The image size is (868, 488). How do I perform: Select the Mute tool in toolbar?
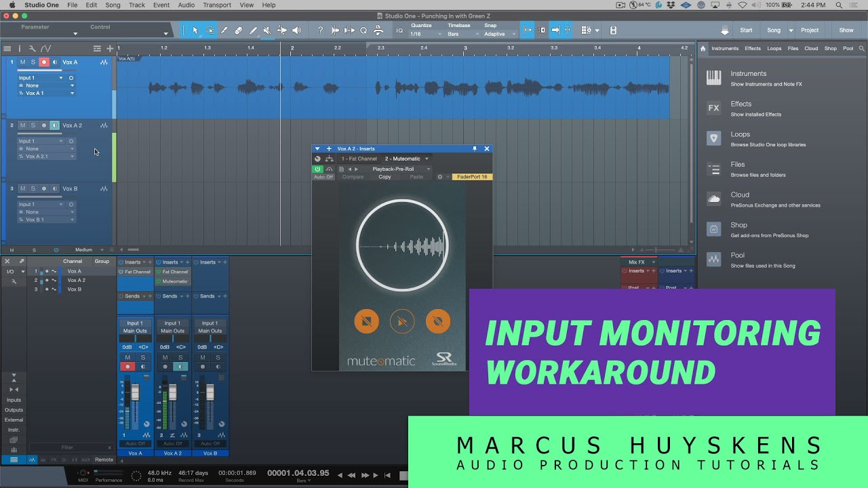tap(267, 30)
